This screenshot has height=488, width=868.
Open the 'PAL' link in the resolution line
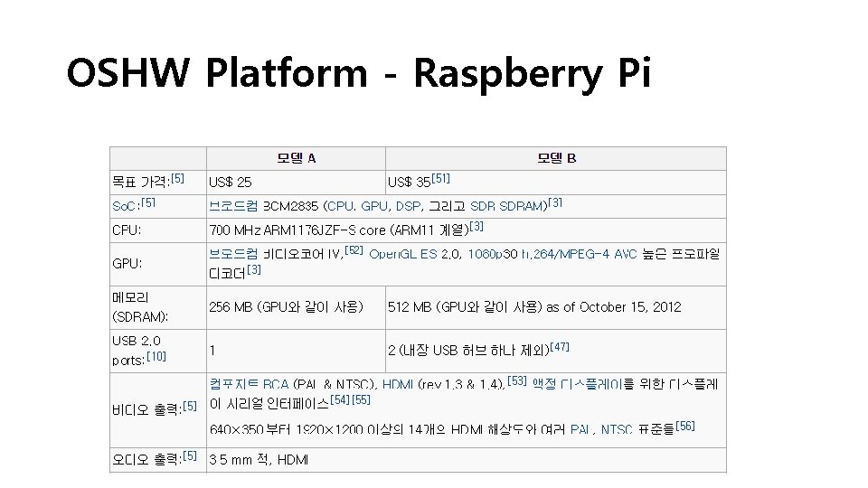580,429
